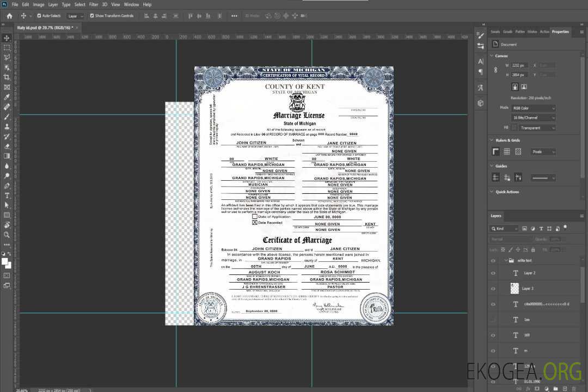The image size is (588, 392).
Task: Click the canvas height H input field
Action: (x=519, y=75)
